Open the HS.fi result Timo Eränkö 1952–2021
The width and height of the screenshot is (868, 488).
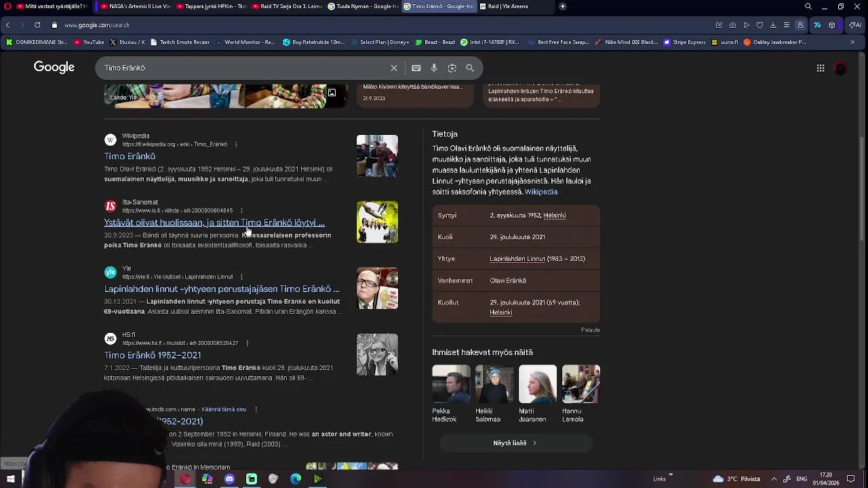click(x=153, y=355)
